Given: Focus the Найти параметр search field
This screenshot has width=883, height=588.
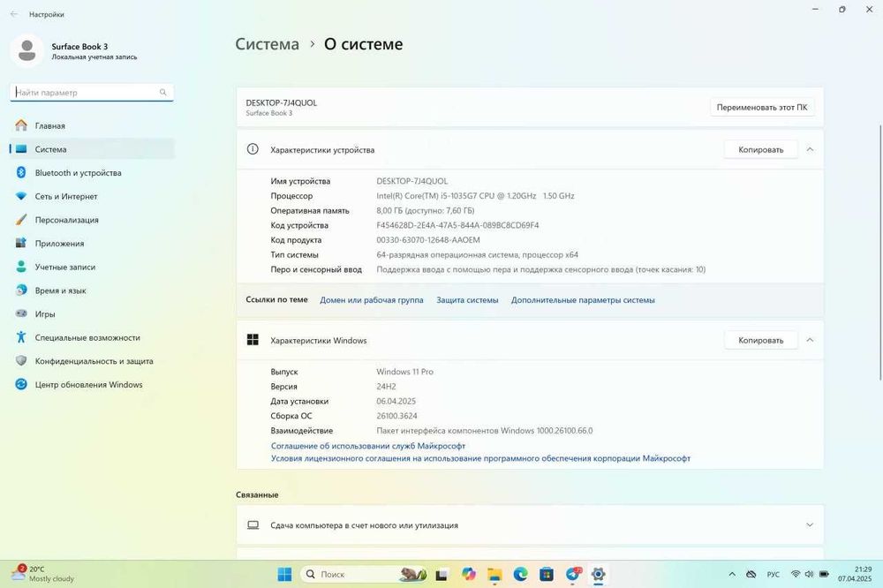Looking at the screenshot, I should [92, 93].
